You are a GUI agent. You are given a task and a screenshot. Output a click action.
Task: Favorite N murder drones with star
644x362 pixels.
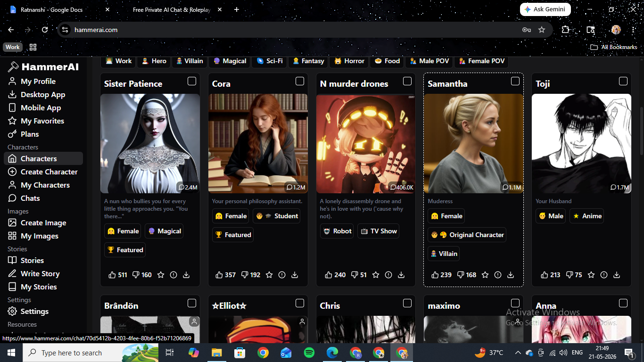[x=376, y=275]
